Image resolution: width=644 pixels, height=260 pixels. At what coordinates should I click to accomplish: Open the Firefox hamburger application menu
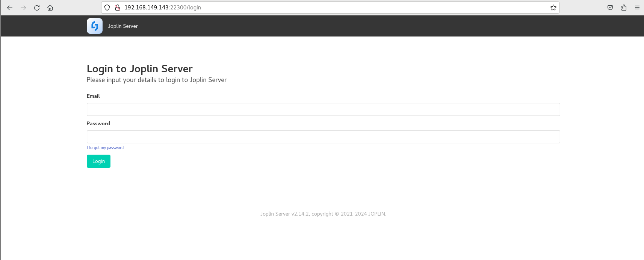click(637, 8)
